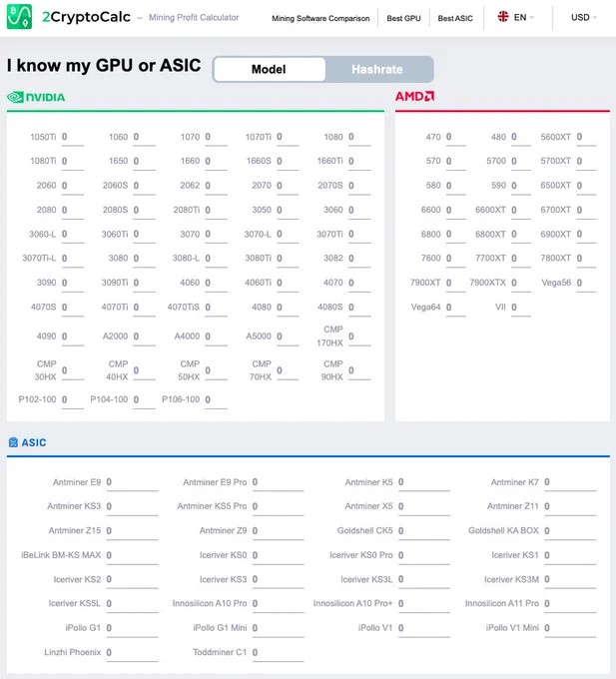Click the Linzhi Phoenix quantity field
The image size is (616, 679).
click(132, 653)
